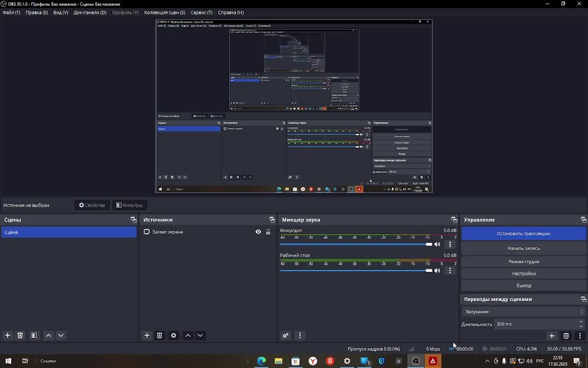Undock the Сцены panel
Viewport: 588px width, 368px height.
133,220
